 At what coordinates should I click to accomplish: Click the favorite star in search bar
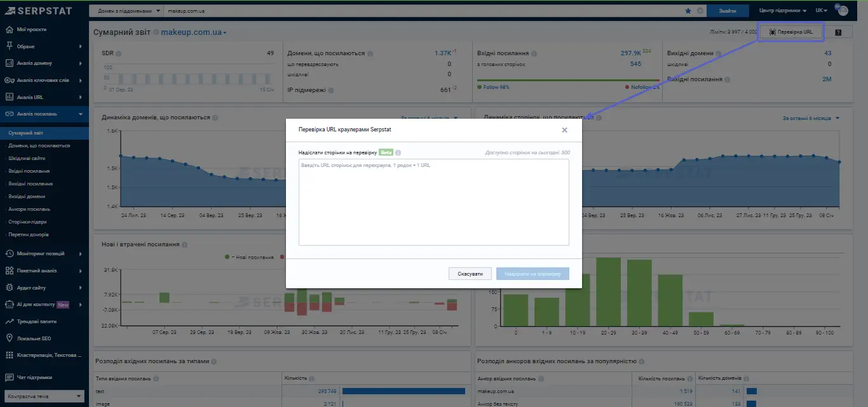point(688,11)
